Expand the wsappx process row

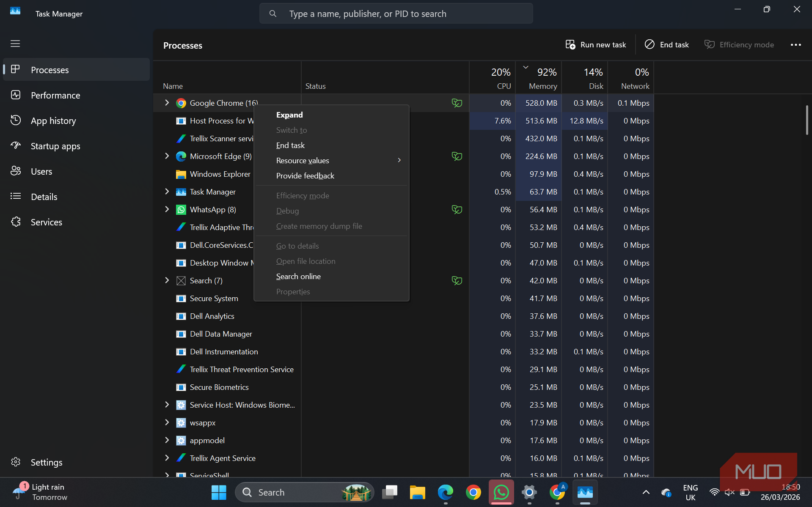click(x=167, y=422)
